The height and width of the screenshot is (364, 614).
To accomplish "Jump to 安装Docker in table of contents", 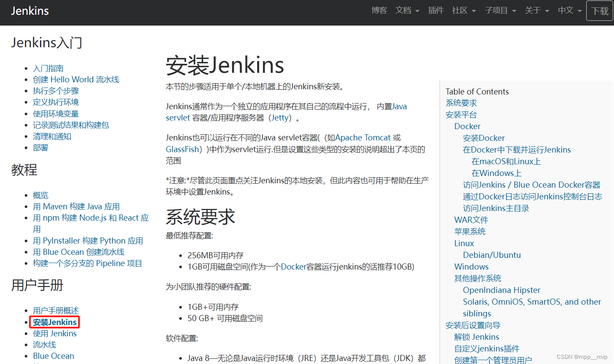I will [x=484, y=138].
